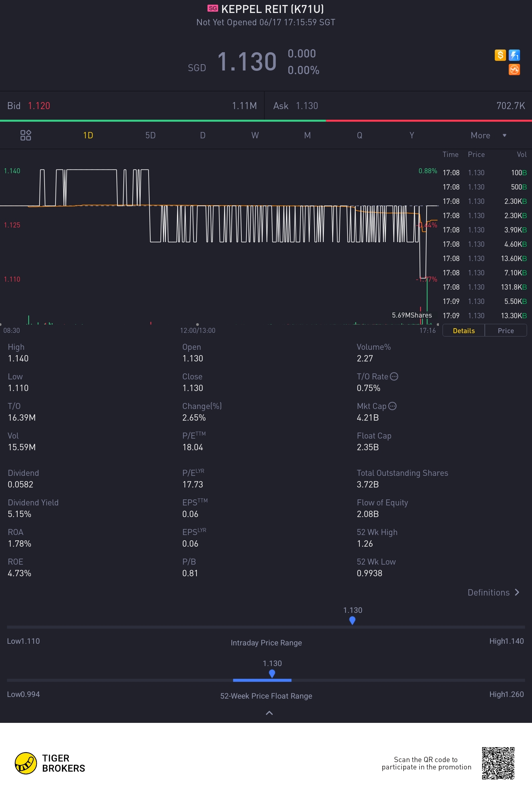532x804 pixels.
Task: Click the Tiger Brokers logo
Action: 26,763
